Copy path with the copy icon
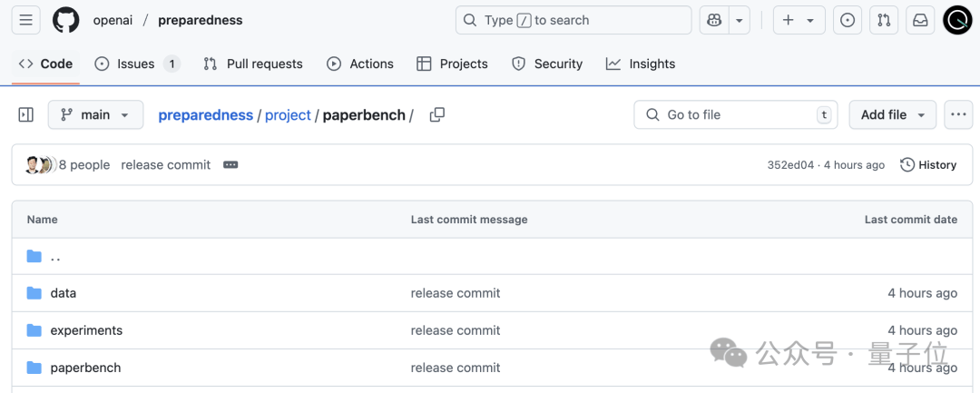Image resolution: width=980 pixels, height=393 pixels. point(437,115)
